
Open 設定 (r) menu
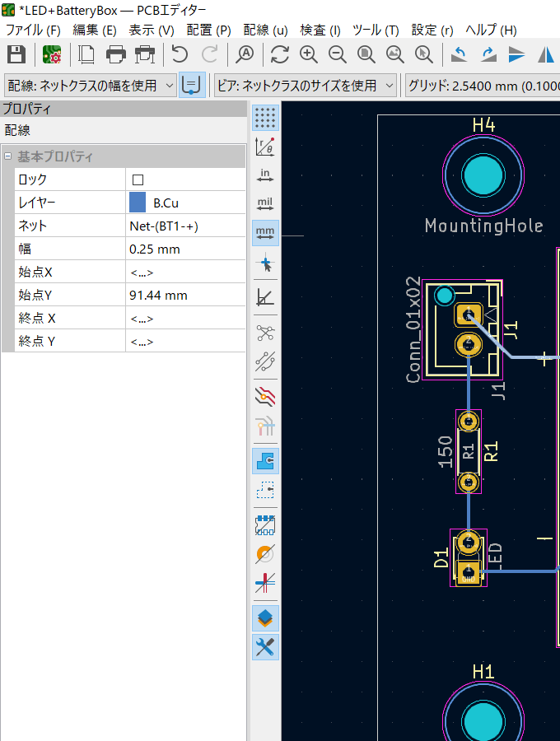(432, 30)
